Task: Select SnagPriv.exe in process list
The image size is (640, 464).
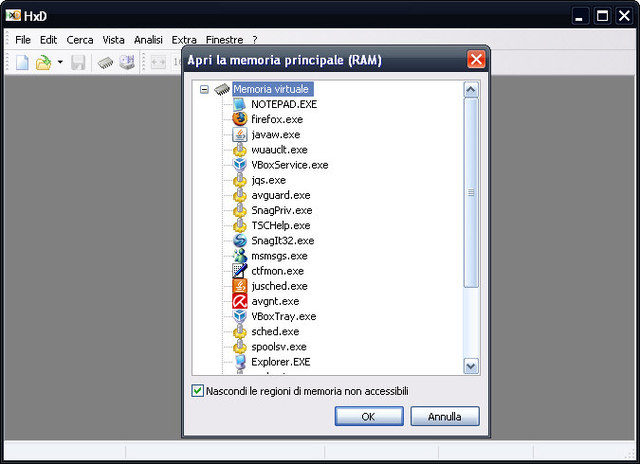Action: (x=282, y=210)
